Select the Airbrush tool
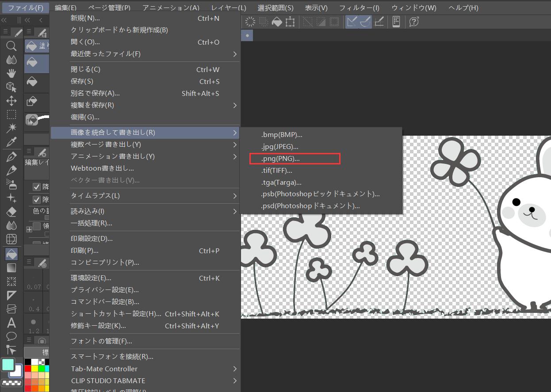551x392 pixels. [11, 183]
